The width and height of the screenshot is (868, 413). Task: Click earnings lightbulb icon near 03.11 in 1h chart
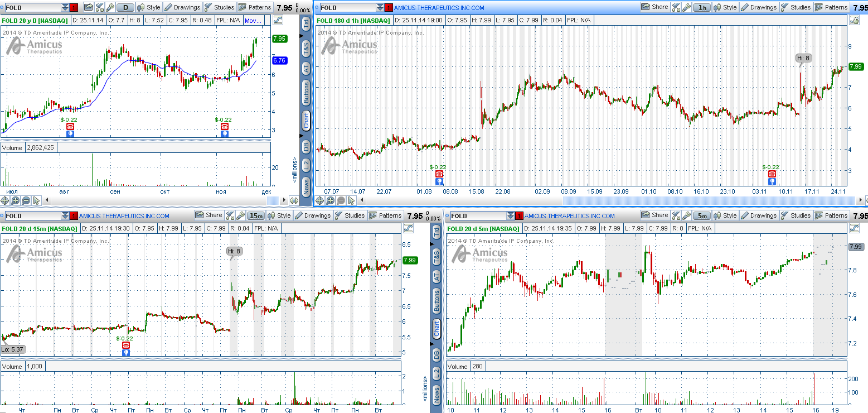772,181
